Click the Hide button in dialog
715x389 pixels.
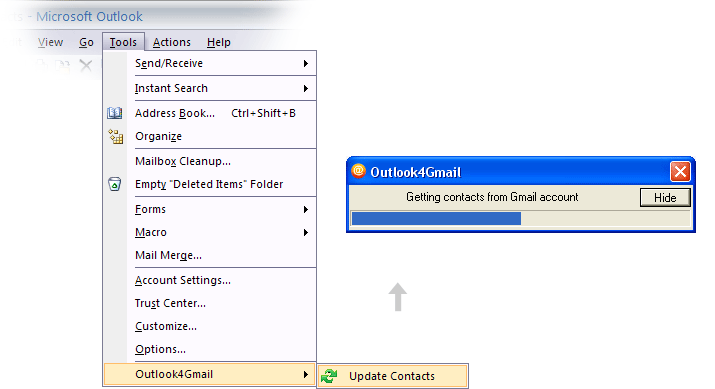tap(665, 197)
